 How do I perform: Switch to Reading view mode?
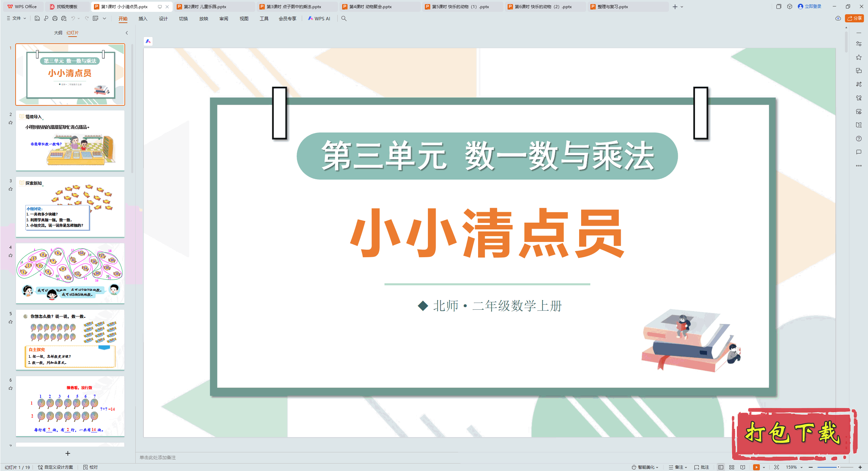tap(743, 467)
